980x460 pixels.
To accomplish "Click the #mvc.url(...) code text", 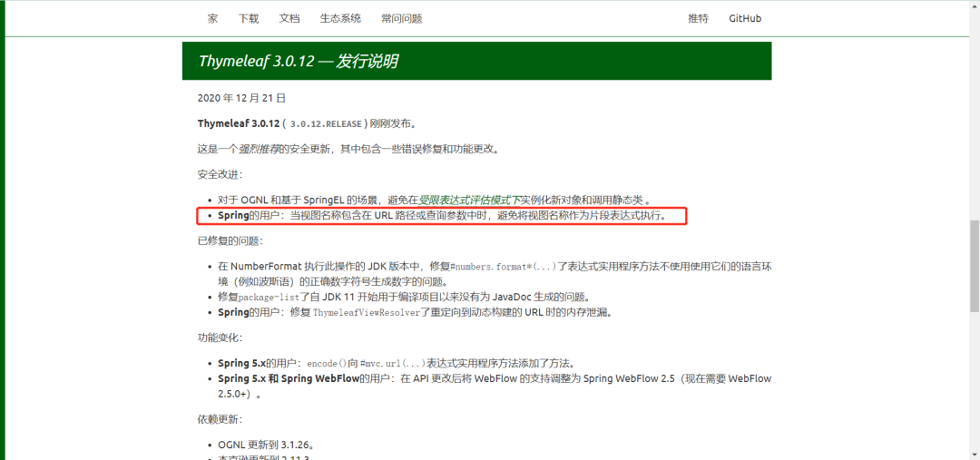I will (394, 363).
